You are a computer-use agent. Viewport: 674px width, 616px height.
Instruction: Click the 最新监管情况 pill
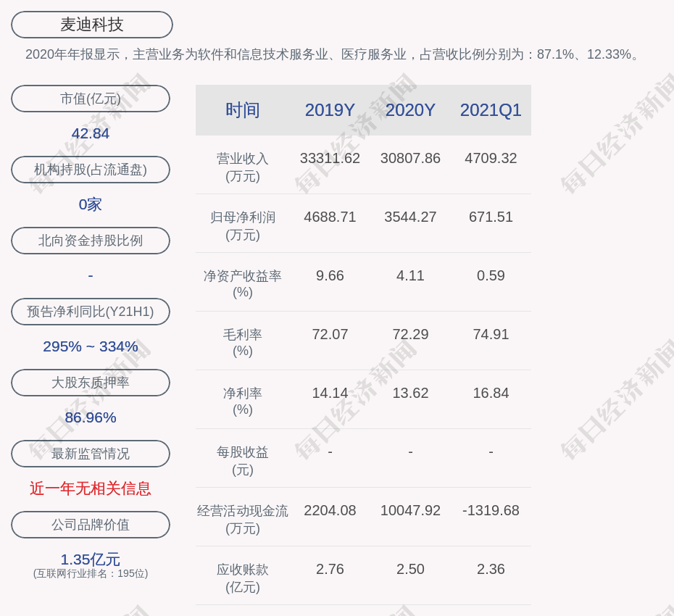point(91,454)
